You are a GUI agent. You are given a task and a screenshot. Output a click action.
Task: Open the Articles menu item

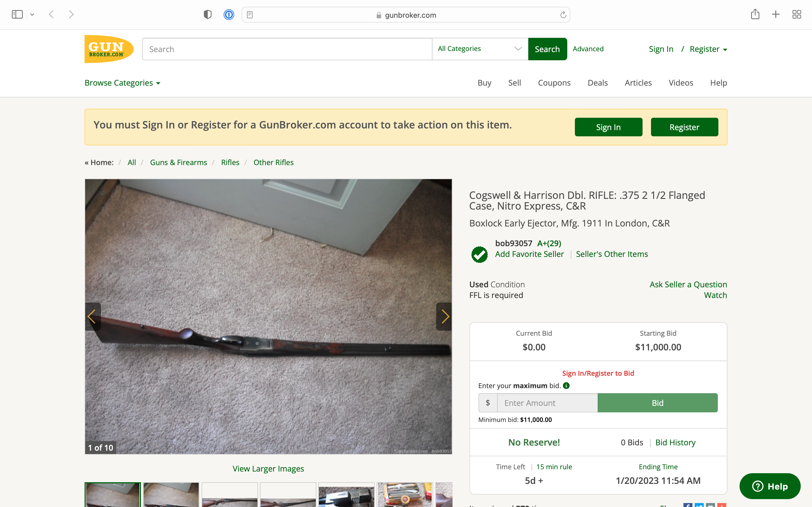coord(638,83)
